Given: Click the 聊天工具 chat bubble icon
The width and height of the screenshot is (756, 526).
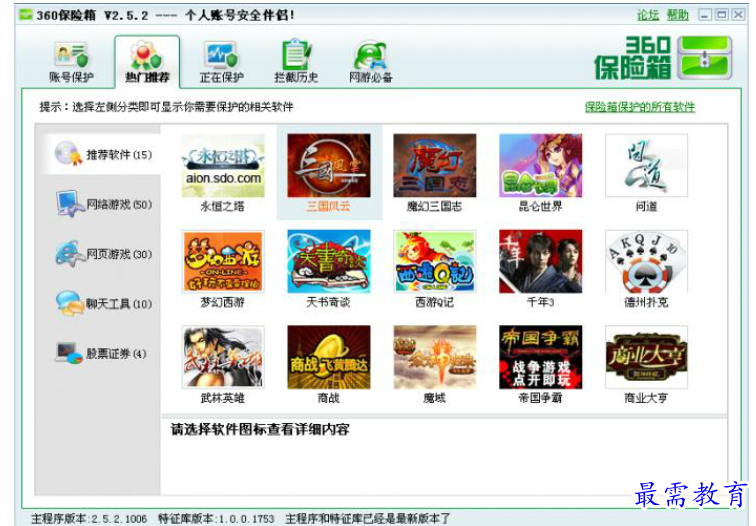Looking at the screenshot, I should (x=69, y=303).
